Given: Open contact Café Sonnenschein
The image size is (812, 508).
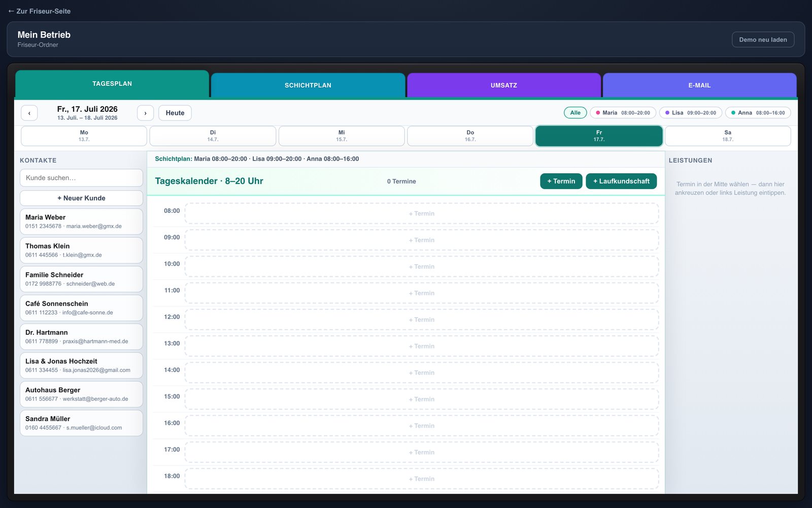Looking at the screenshot, I should [81, 308].
